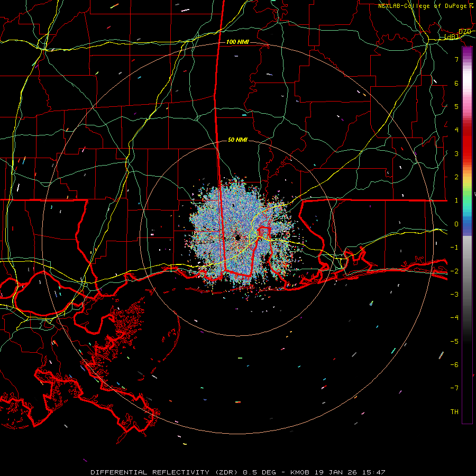Click the -7 dB value on the color scale
Viewport: 476px width, 476px height.
pos(454,388)
